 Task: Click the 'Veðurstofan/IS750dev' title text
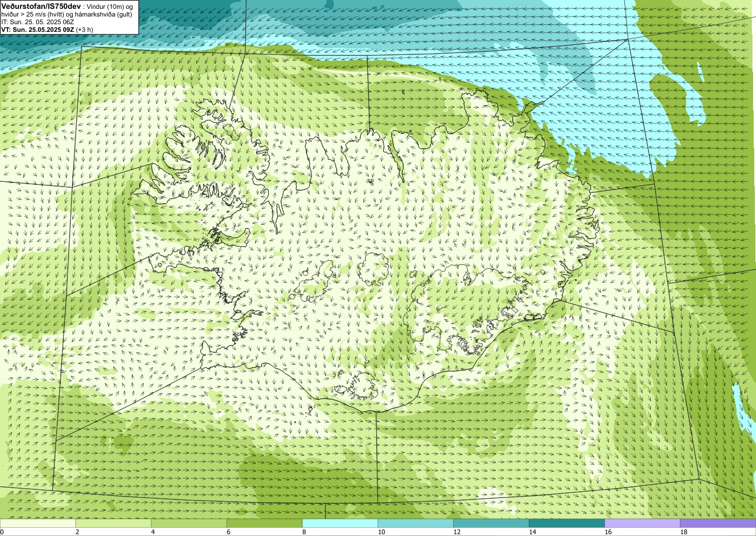click(x=41, y=6)
